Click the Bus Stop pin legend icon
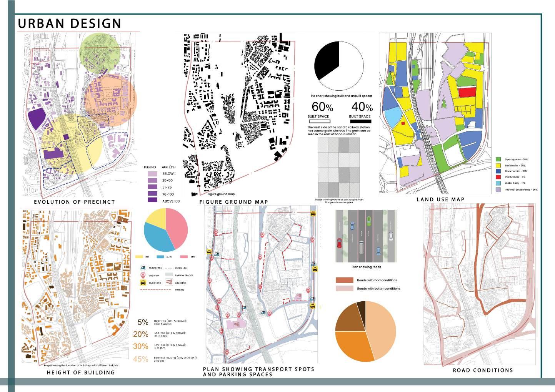The image size is (555, 392). pos(143,275)
